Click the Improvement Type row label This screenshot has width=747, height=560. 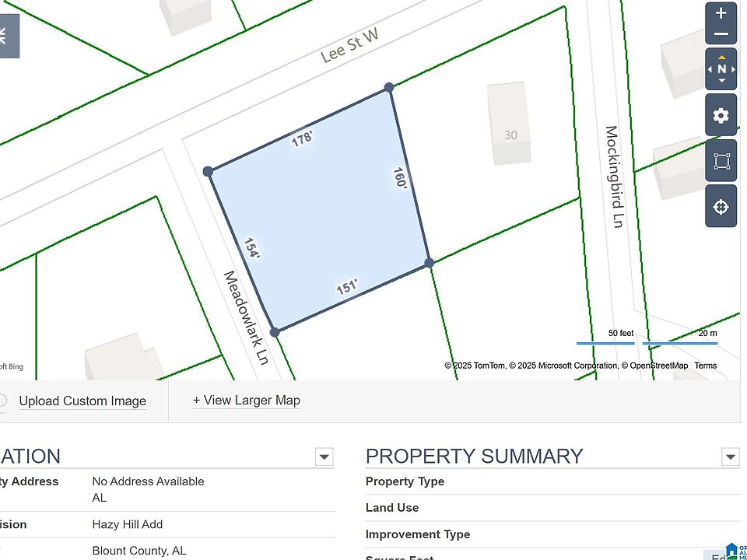[418, 534]
